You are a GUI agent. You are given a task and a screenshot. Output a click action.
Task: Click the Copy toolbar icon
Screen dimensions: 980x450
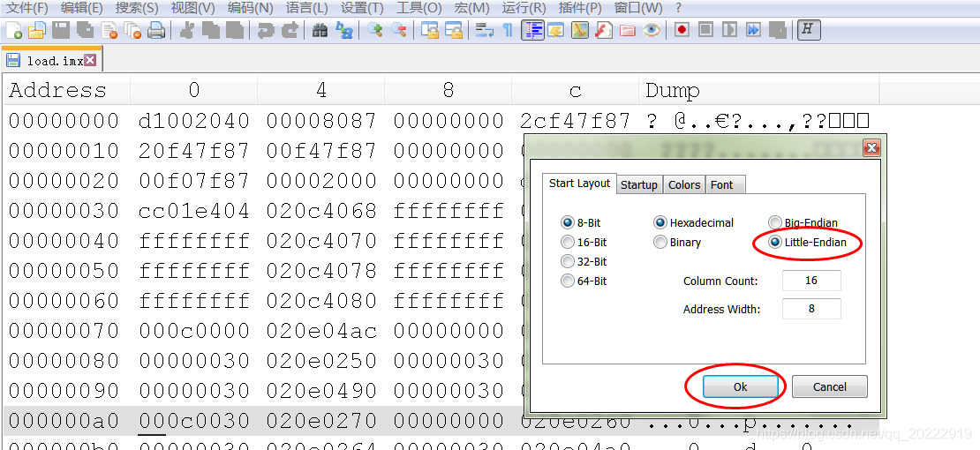tap(210, 30)
